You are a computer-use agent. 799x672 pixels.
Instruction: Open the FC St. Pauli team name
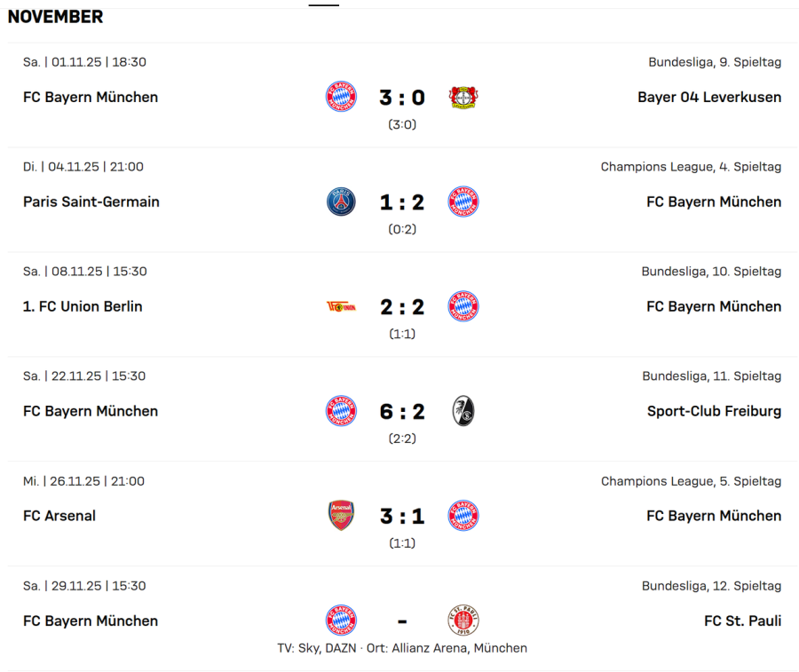tap(742, 621)
